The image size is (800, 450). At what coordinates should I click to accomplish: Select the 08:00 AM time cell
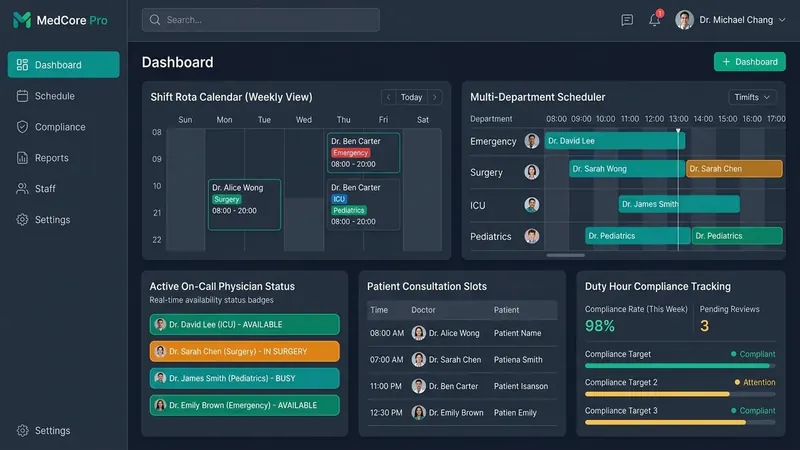[x=387, y=333]
